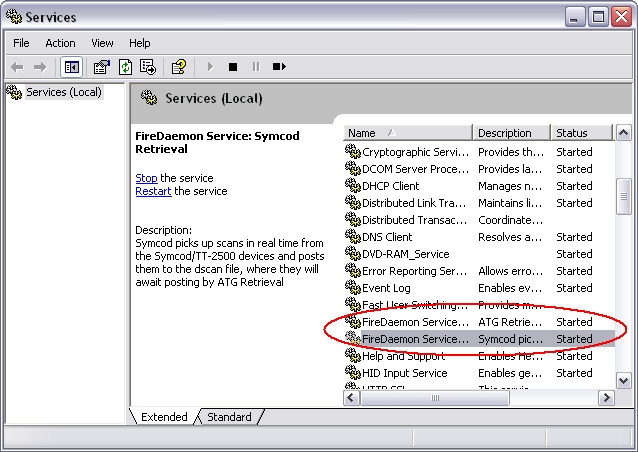Click the Stop the service link
This screenshot has width=638, height=452.
(146, 178)
